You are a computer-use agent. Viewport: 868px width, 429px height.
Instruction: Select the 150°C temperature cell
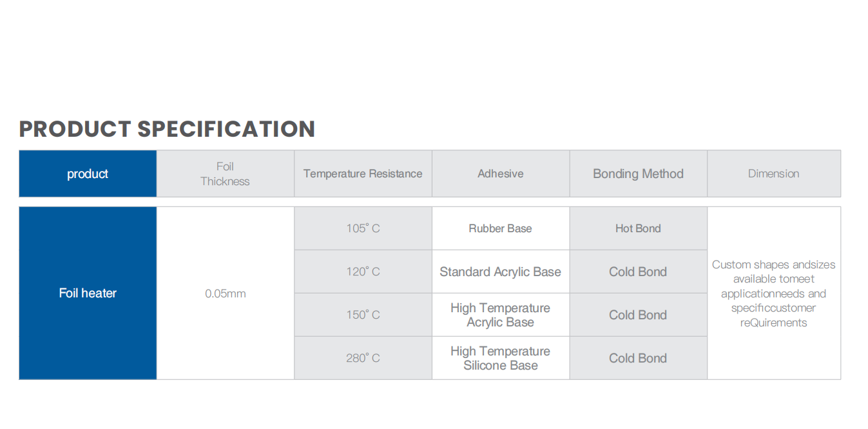363,315
